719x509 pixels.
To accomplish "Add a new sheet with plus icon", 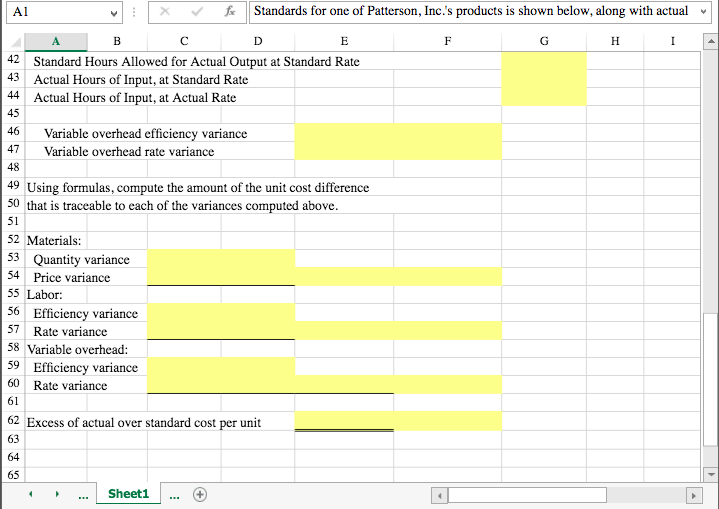I will (x=200, y=494).
